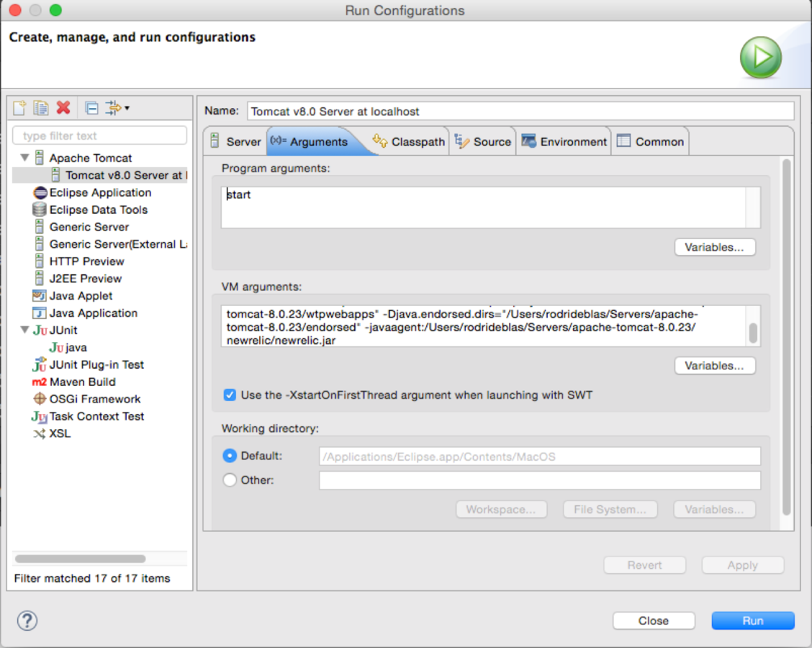Click the blue Run button

(753, 621)
